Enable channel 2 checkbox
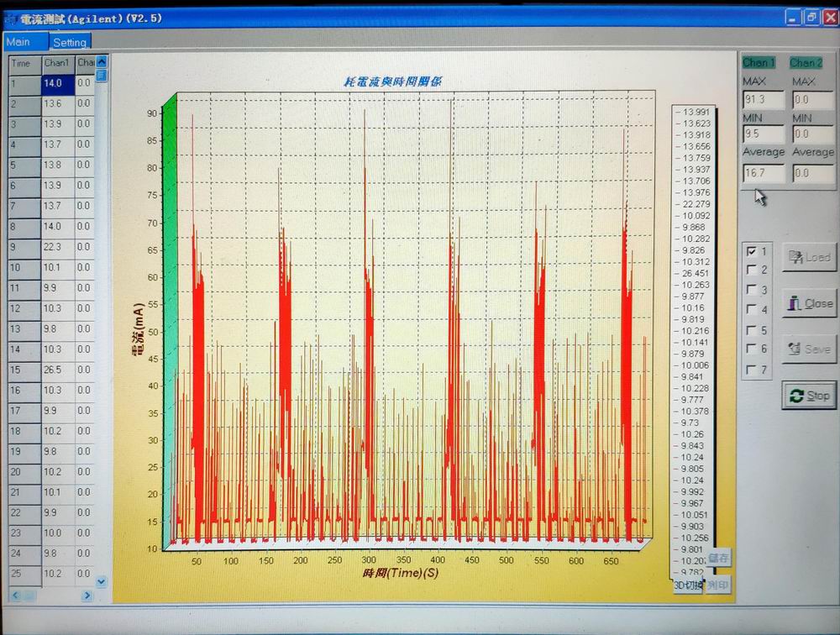Screen dimensions: 840x635 (x=752, y=270)
